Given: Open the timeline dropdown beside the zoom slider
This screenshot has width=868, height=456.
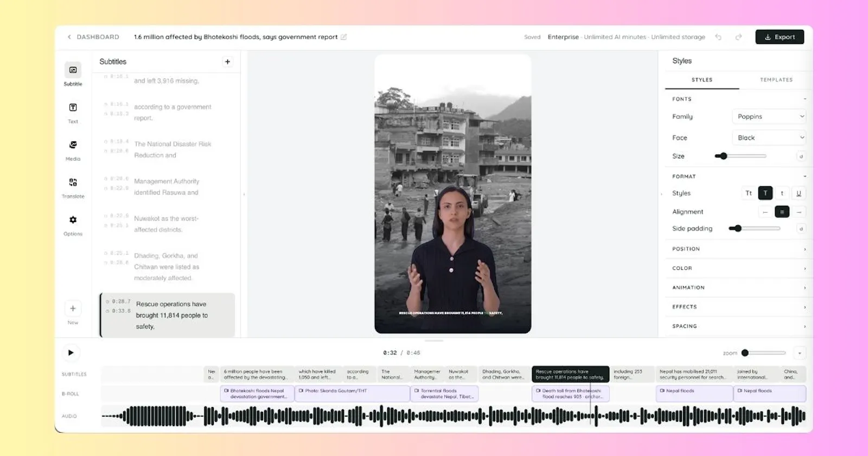Looking at the screenshot, I should click(x=800, y=353).
